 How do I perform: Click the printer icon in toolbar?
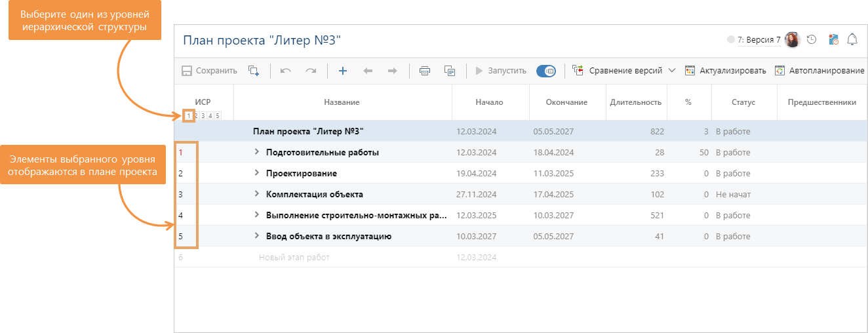pos(425,71)
